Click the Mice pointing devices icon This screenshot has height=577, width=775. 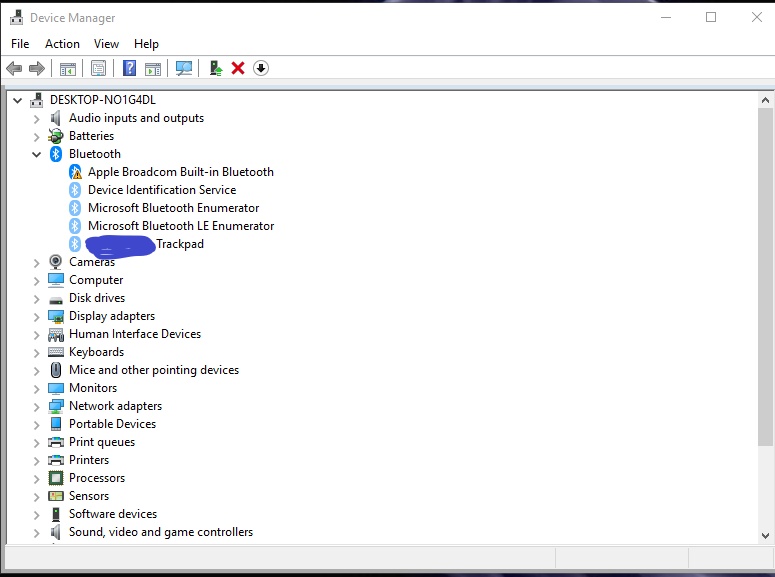(x=56, y=370)
